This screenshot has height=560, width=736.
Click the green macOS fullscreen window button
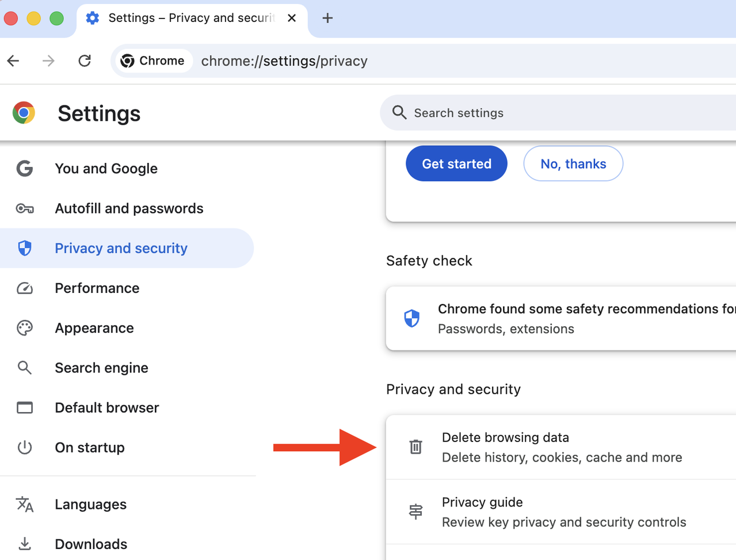56,18
